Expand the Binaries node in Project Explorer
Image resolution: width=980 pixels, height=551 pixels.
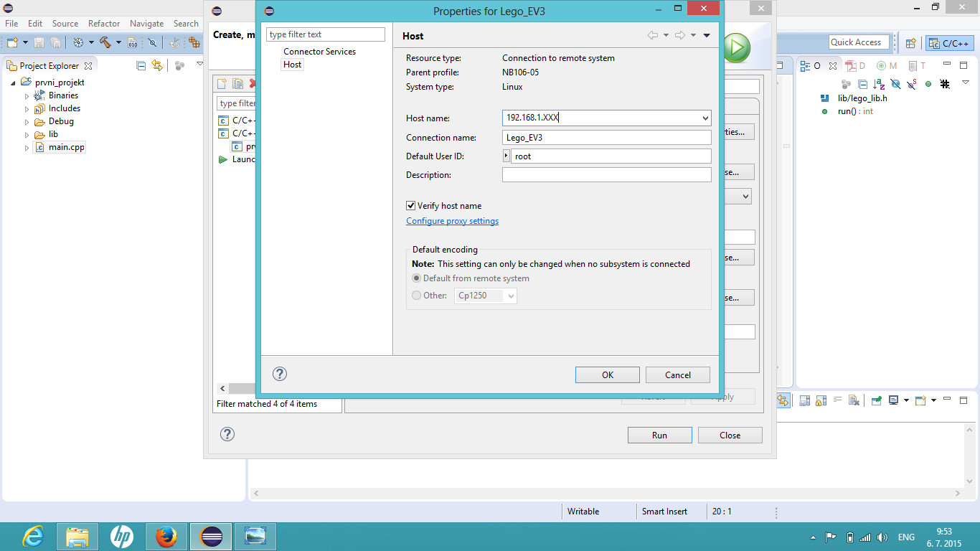tap(27, 95)
